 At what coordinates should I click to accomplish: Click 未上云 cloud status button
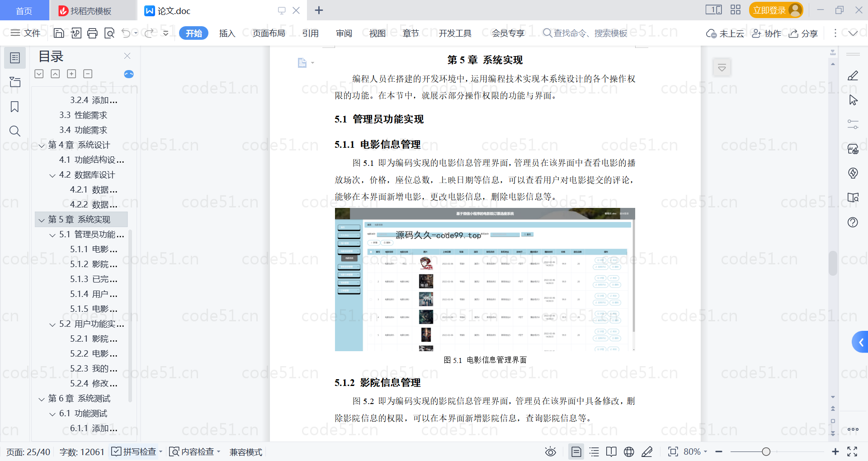click(725, 33)
